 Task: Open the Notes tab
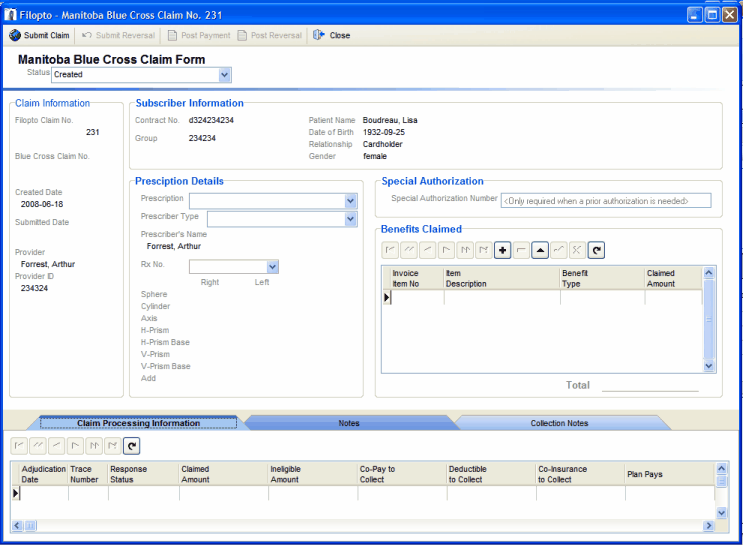point(349,423)
